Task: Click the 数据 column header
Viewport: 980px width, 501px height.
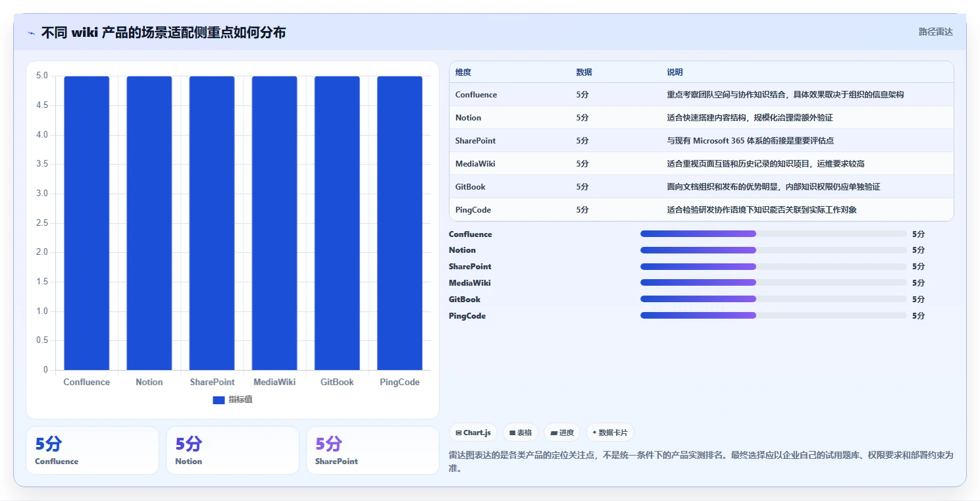Action: (584, 72)
